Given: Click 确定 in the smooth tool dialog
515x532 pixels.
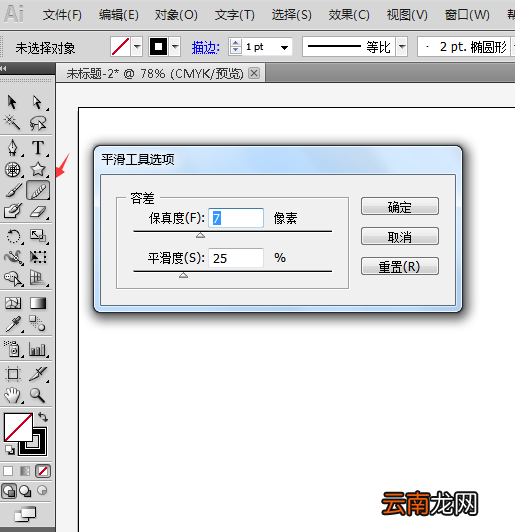Looking at the screenshot, I should (x=400, y=206).
